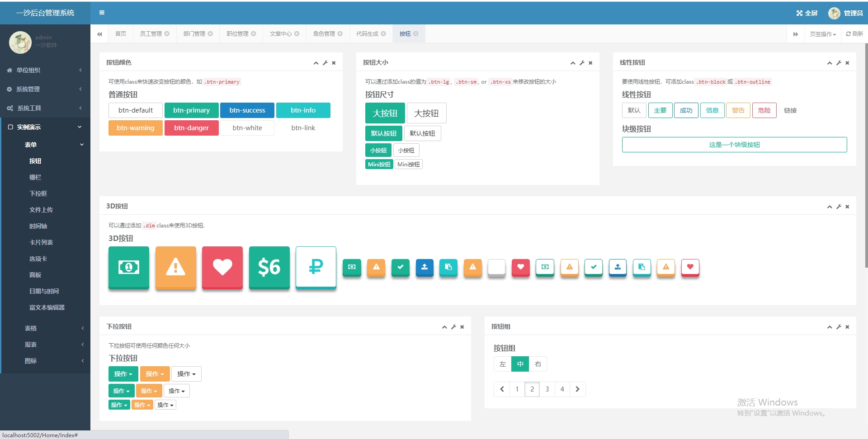This screenshot has width=868, height=439.
Task: Click the green banknote 3D button
Action: coord(128,268)
